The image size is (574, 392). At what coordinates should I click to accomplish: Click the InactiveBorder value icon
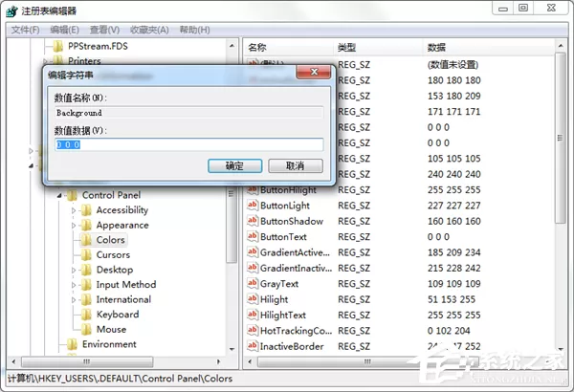(x=253, y=346)
